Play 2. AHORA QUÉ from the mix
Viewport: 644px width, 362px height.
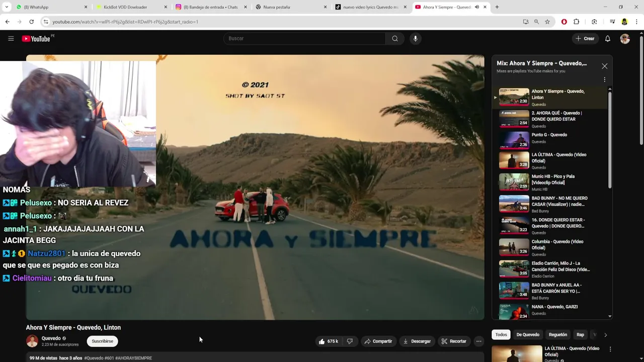[x=551, y=119]
